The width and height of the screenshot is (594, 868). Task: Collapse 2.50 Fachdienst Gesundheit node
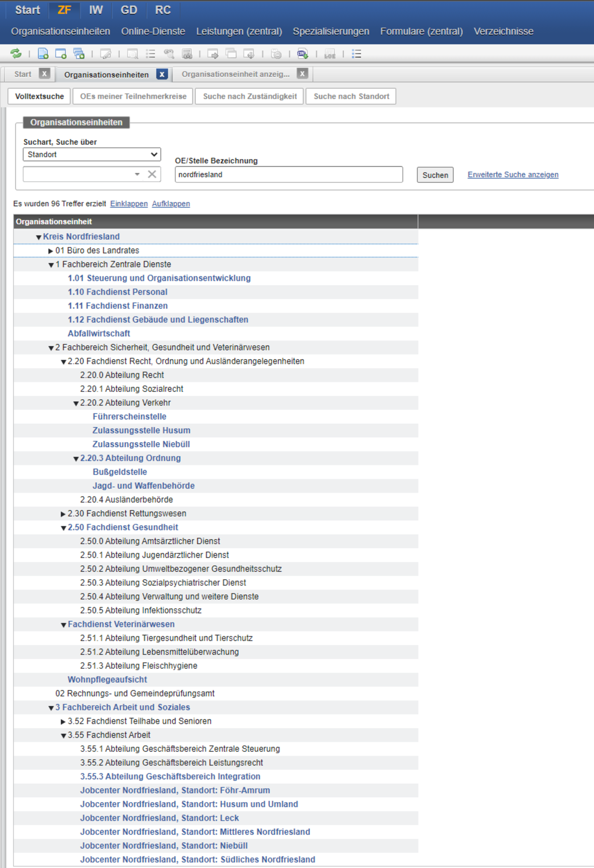click(x=64, y=528)
